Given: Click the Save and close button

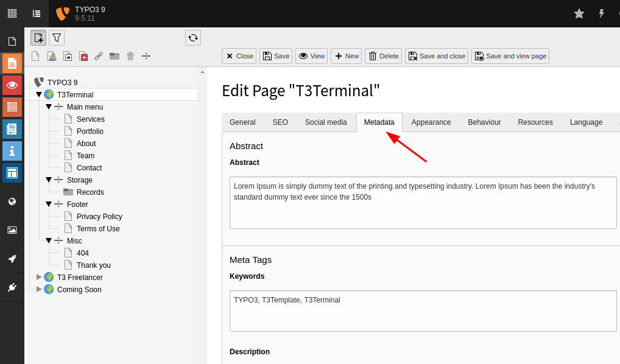Looking at the screenshot, I should point(436,55).
